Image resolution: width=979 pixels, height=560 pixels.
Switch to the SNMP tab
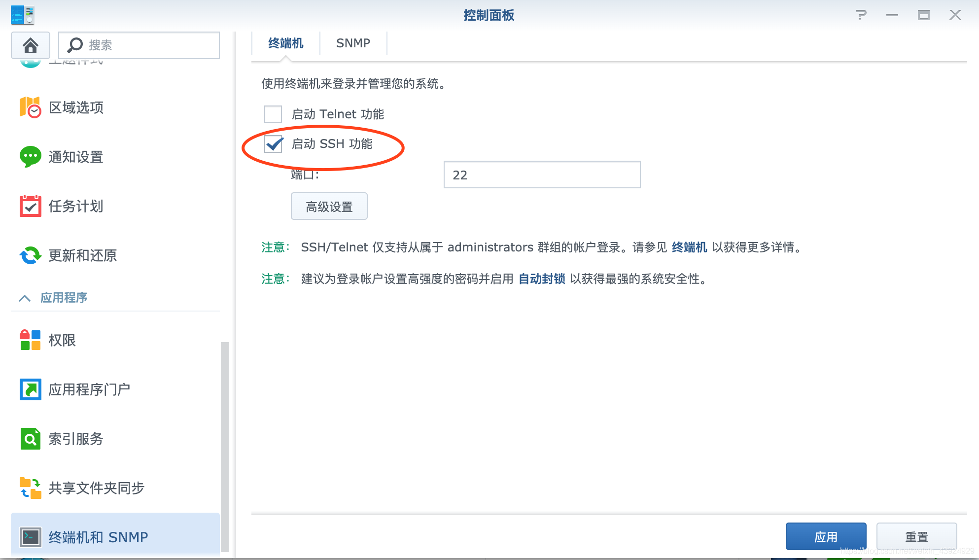click(x=353, y=43)
